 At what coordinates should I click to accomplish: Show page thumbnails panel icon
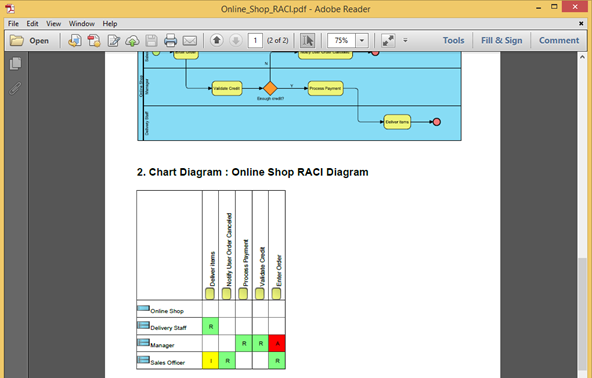click(x=15, y=63)
